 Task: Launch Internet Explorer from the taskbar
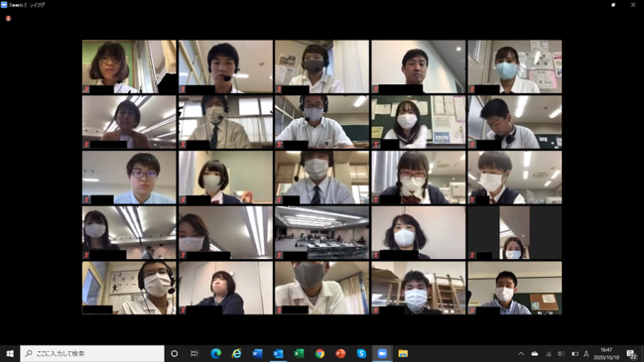pyautogui.click(x=236, y=353)
